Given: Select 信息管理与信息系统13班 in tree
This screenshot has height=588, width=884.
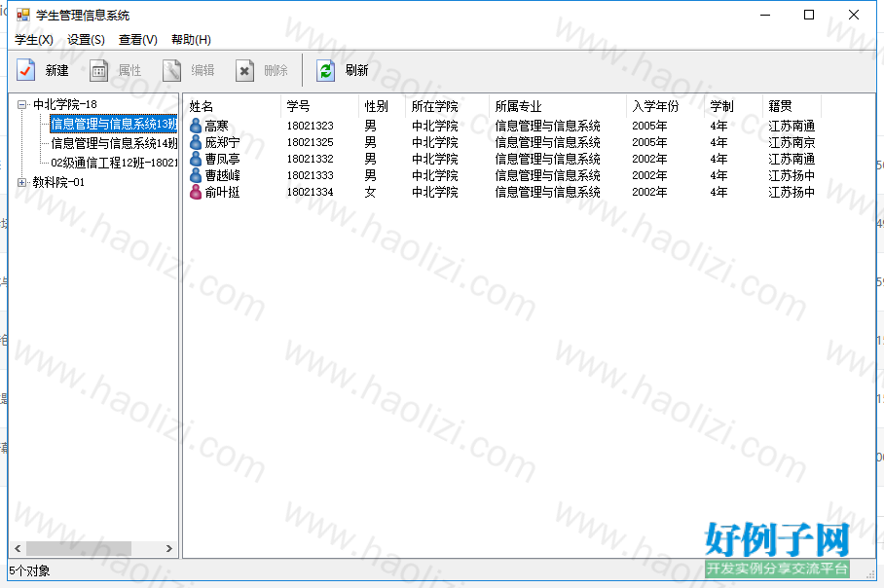Looking at the screenshot, I should point(114,124).
